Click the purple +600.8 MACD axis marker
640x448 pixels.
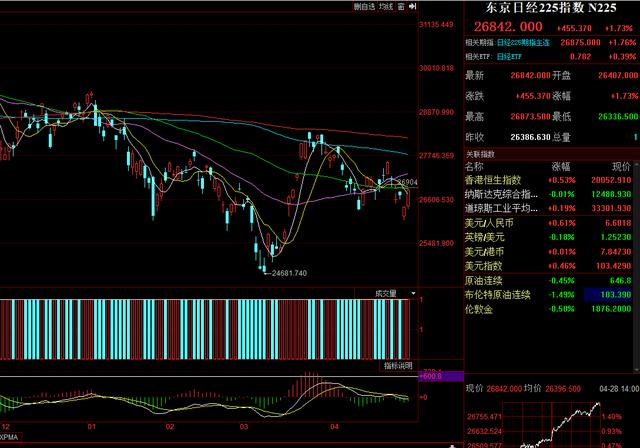(442, 376)
